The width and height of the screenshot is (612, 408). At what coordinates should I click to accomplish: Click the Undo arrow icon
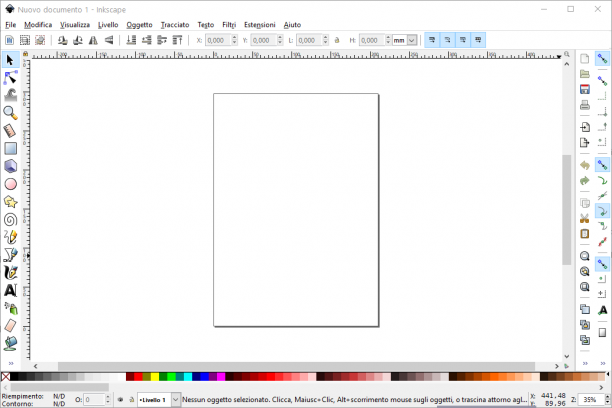tap(584, 165)
